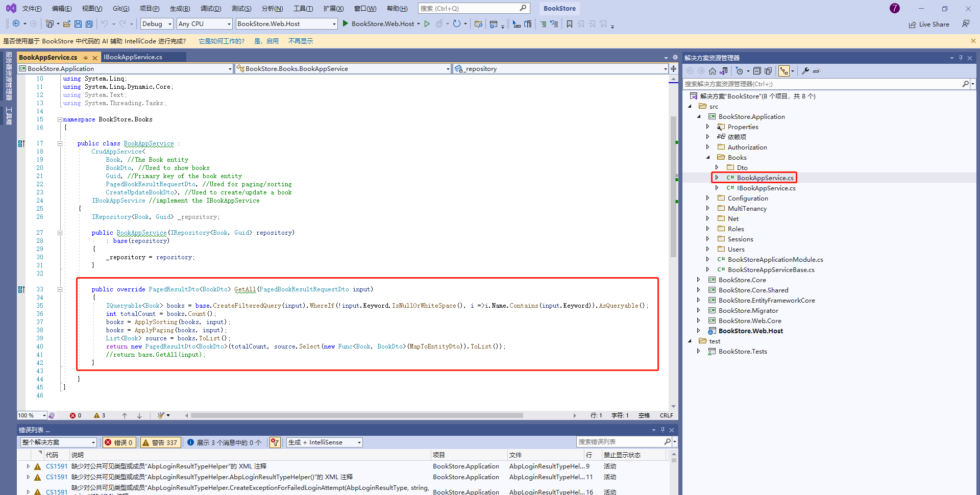
Task: Click Collapse All in Solution Explorer toolbar
Action: pyautogui.click(x=757, y=71)
